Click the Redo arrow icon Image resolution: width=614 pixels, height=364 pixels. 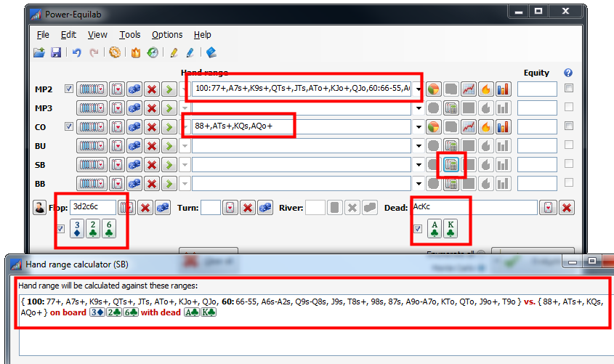pos(94,52)
